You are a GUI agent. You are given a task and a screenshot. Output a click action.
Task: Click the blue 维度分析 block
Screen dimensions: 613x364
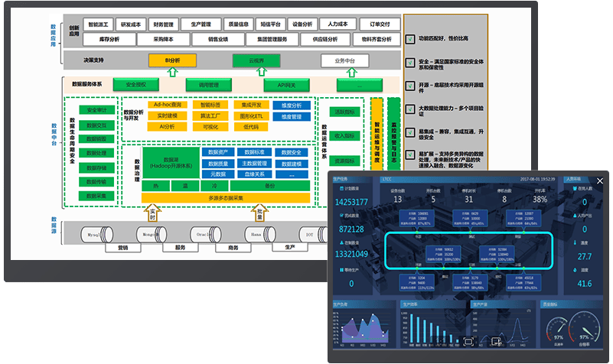(x=292, y=106)
